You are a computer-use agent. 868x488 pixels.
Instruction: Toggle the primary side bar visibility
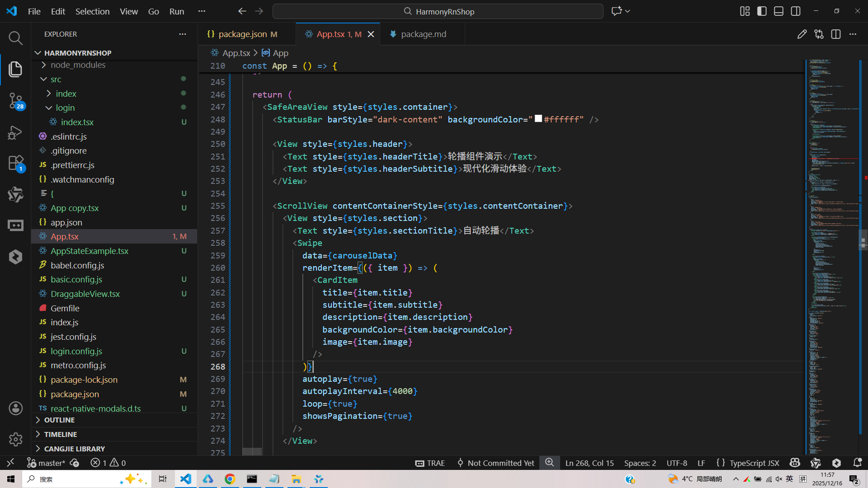tap(762, 11)
